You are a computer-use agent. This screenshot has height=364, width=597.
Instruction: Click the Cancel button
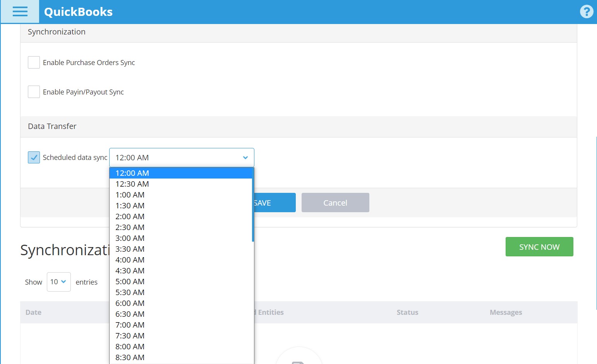coord(335,203)
